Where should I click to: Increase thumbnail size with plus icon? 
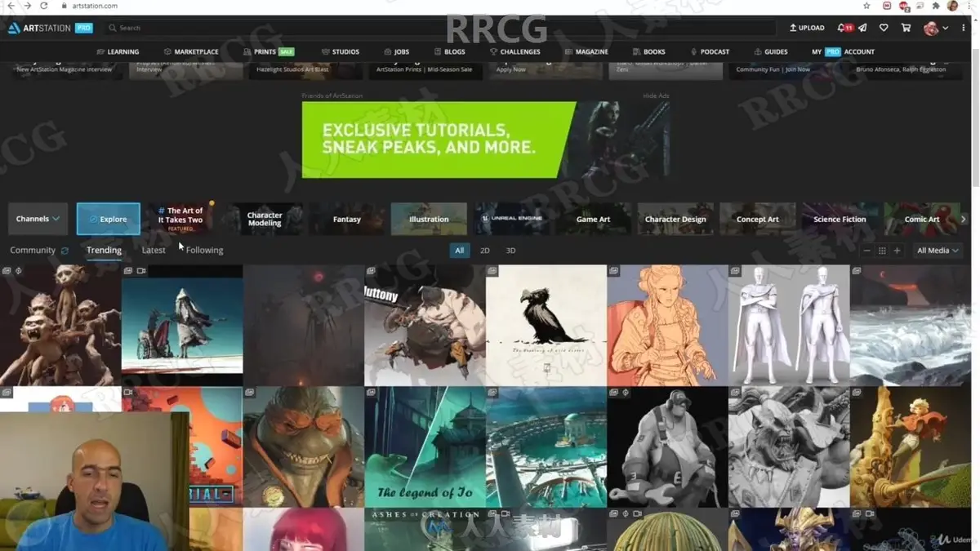tap(897, 251)
